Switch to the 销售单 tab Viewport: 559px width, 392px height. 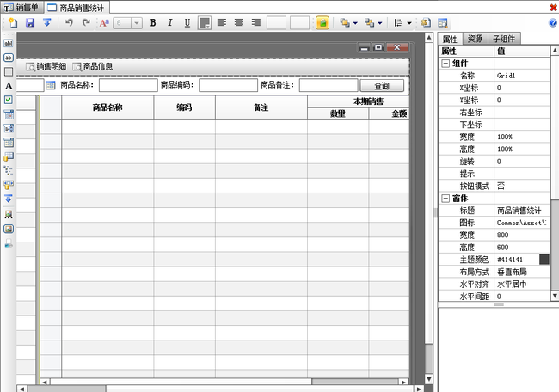click(x=21, y=7)
